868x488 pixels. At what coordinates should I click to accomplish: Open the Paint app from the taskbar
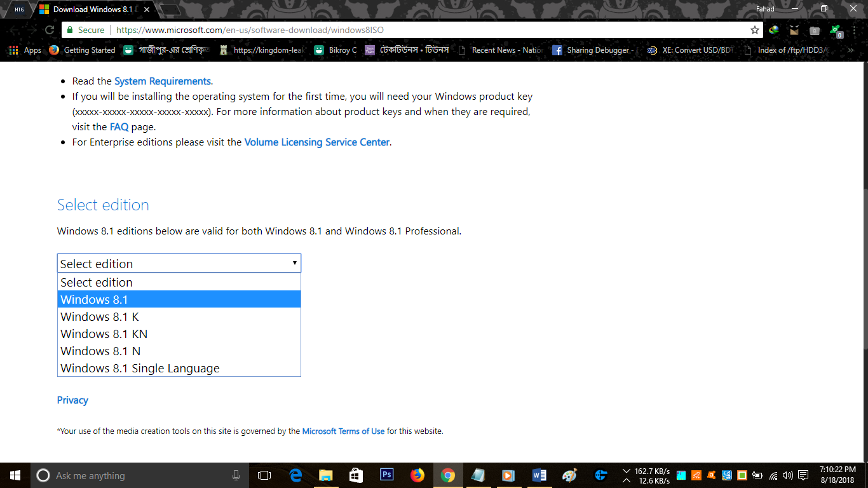coord(569,475)
